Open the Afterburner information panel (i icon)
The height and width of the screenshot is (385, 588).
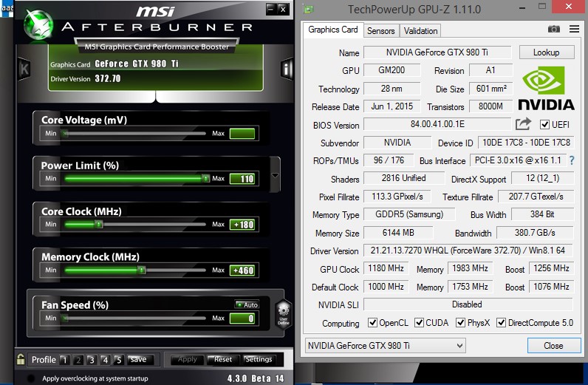(287, 69)
